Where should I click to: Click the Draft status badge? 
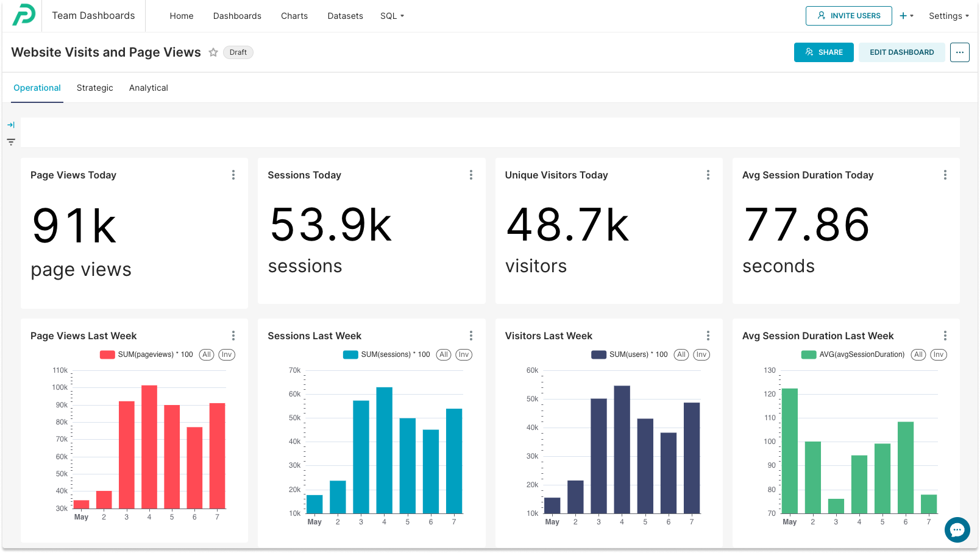click(238, 52)
